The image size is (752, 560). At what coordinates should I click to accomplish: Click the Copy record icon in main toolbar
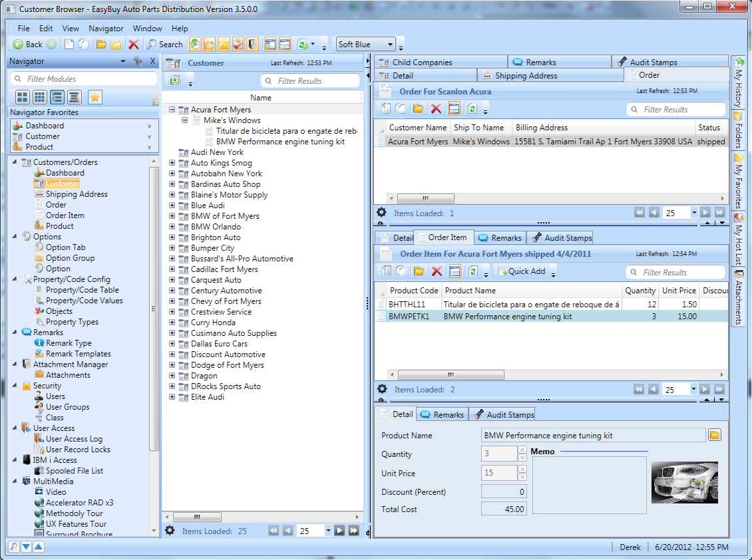84,44
